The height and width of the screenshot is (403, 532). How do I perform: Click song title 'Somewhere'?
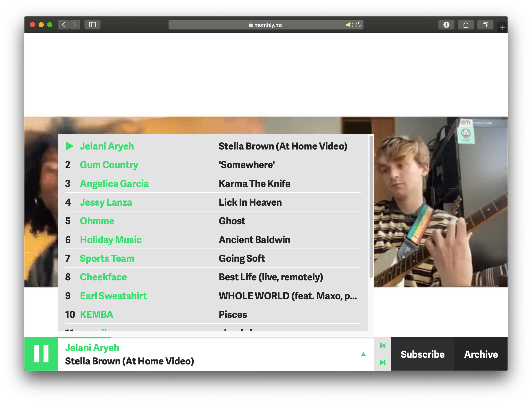247,165
